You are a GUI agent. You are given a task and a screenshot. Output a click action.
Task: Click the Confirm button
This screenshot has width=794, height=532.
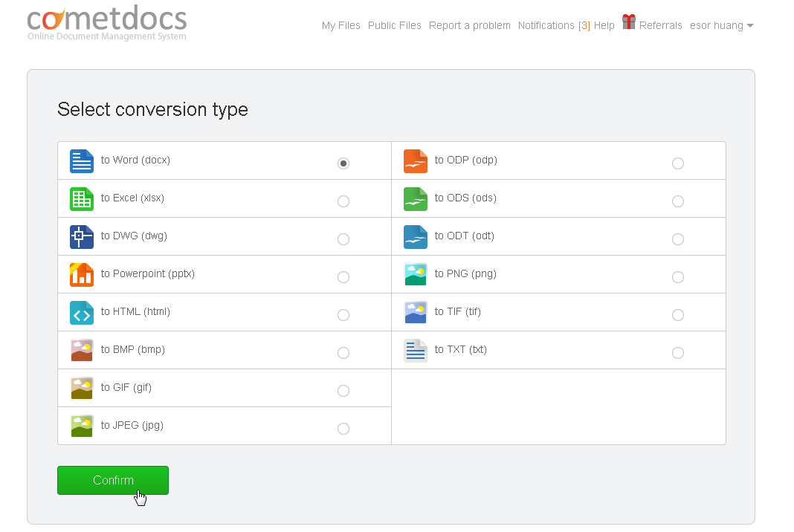pyautogui.click(x=112, y=480)
